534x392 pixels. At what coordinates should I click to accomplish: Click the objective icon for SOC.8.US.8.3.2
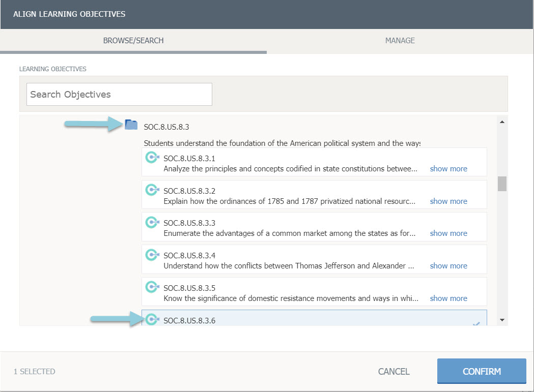click(152, 190)
